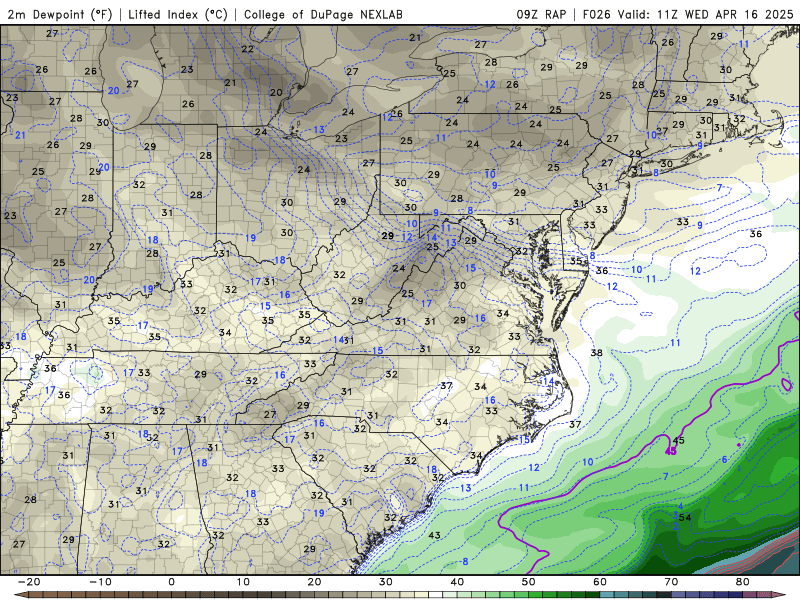Click the dark green color bar segment near 60

(593, 595)
